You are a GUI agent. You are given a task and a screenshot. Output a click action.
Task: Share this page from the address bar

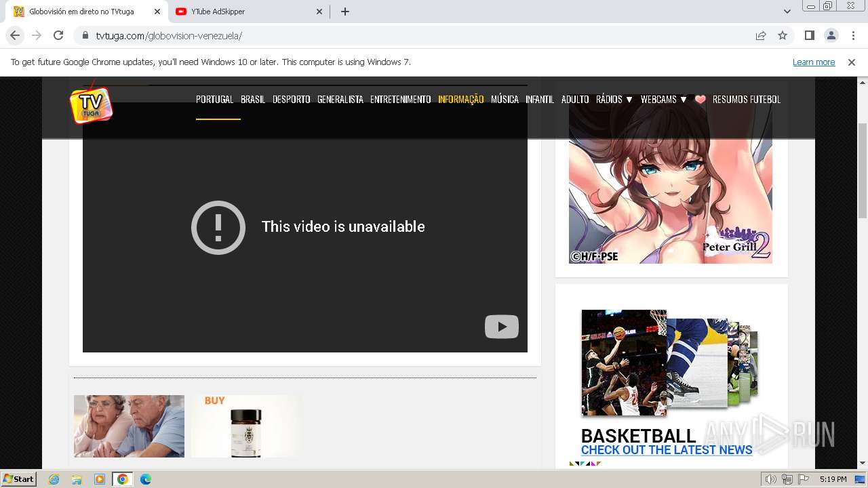(x=761, y=36)
